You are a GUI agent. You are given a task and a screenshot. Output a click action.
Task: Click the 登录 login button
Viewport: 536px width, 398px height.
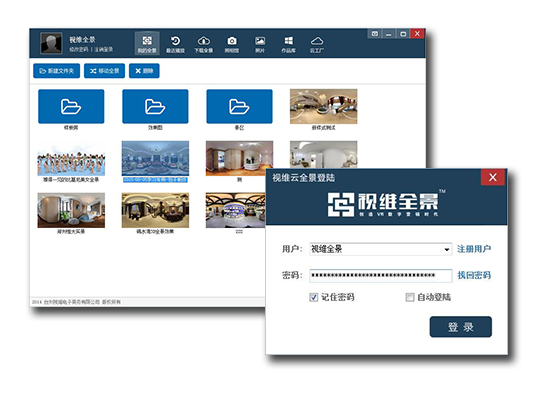460,327
